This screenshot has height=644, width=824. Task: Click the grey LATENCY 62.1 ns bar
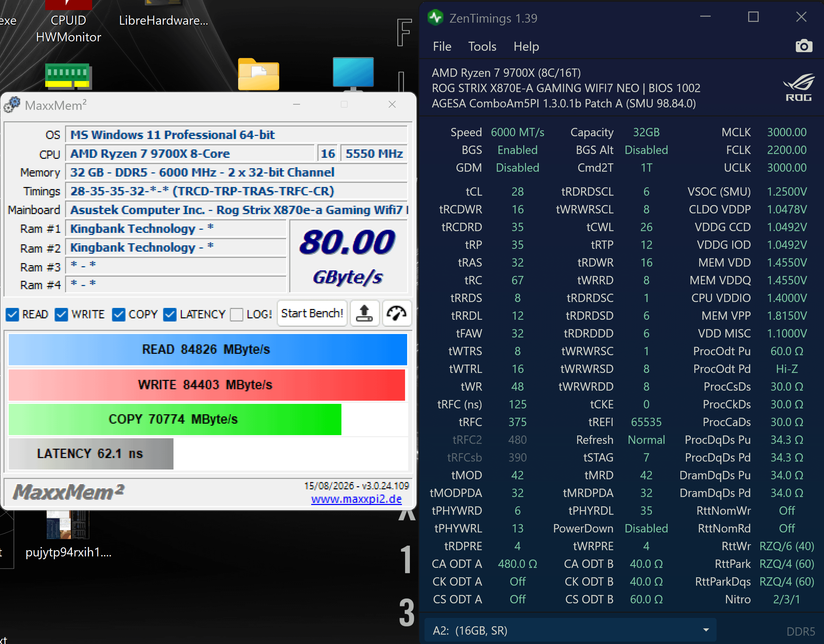tap(90, 454)
